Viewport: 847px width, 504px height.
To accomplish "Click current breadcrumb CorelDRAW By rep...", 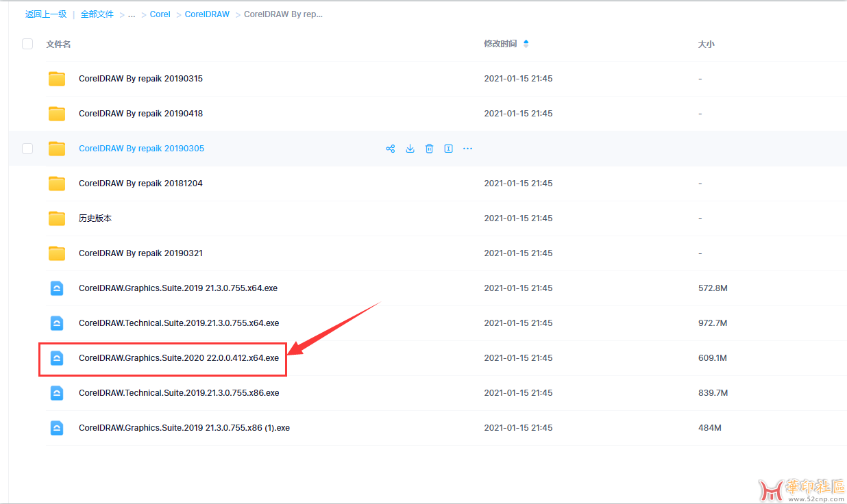I will coord(283,14).
